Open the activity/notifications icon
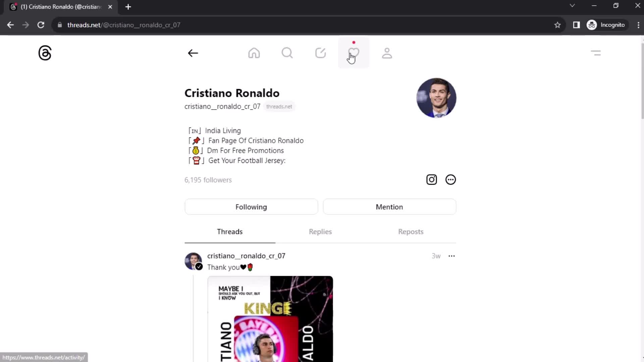Screen dimensions: 644x362 point(354,53)
